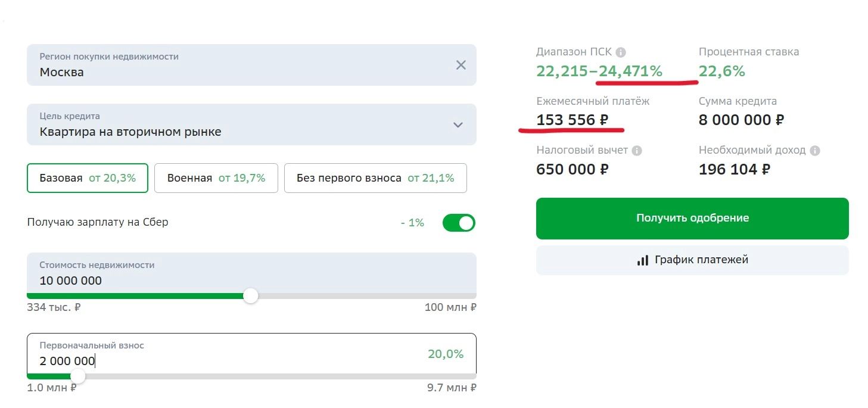
Task: Open Квартира на вторичном рынке selector
Action: pyautogui.click(x=238, y=125)
